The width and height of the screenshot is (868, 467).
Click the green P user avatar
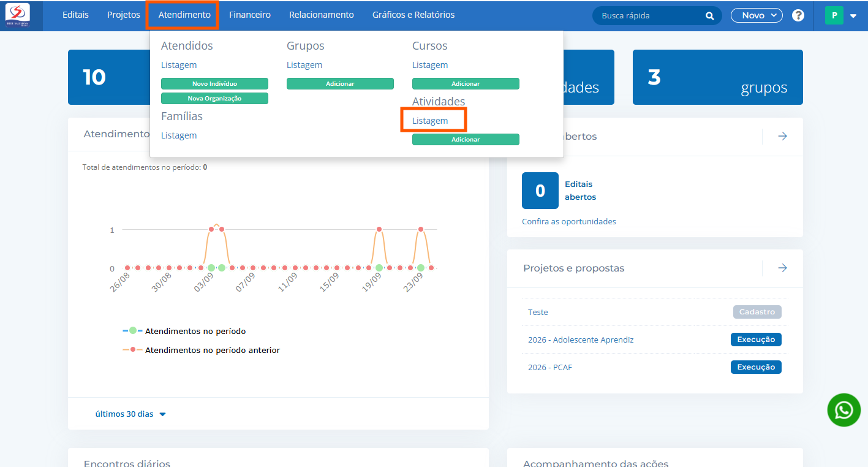point(834,15)
